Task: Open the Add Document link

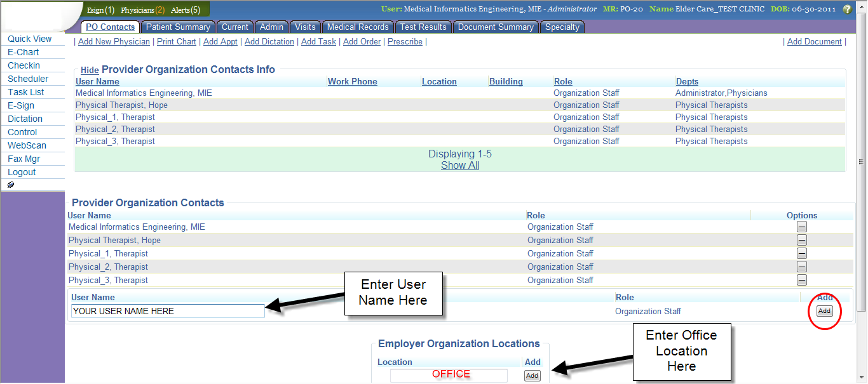Action: coord(814,42)
